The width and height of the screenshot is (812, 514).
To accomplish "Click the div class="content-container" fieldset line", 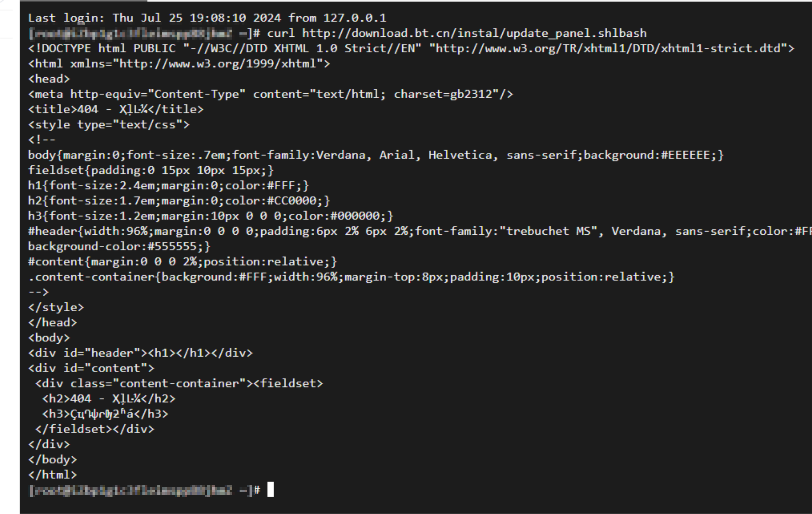I will 179,384.
